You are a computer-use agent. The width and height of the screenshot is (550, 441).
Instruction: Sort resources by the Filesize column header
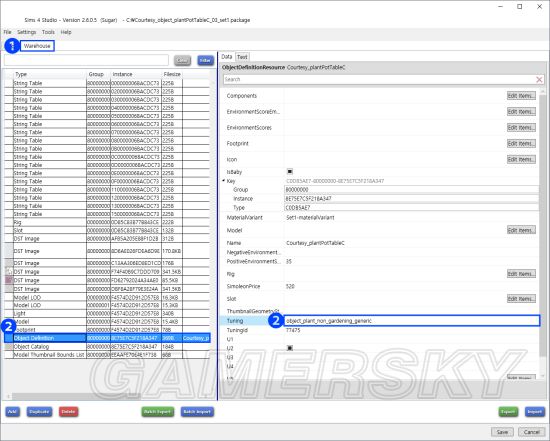click(x=172, y=74)
